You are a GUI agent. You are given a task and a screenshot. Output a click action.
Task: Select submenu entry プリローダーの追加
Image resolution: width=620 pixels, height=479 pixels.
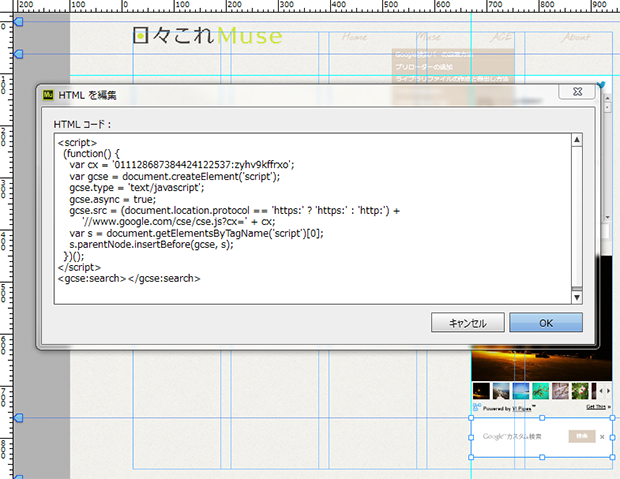(424, 67)
